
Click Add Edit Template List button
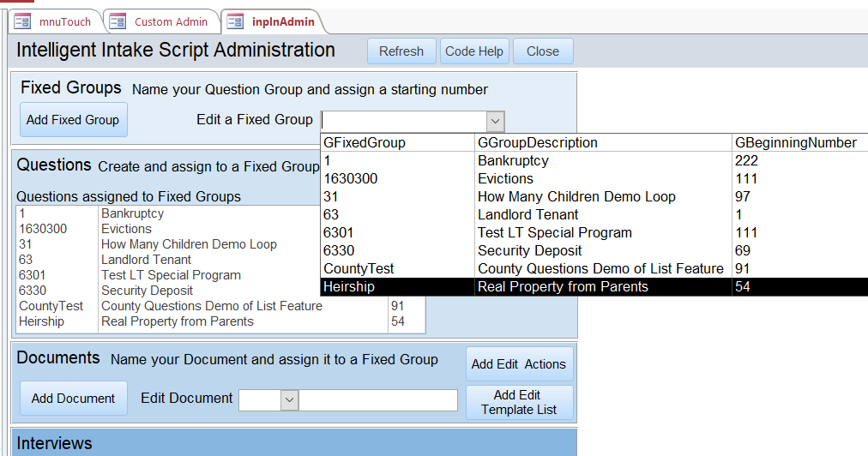click(519, 403)
